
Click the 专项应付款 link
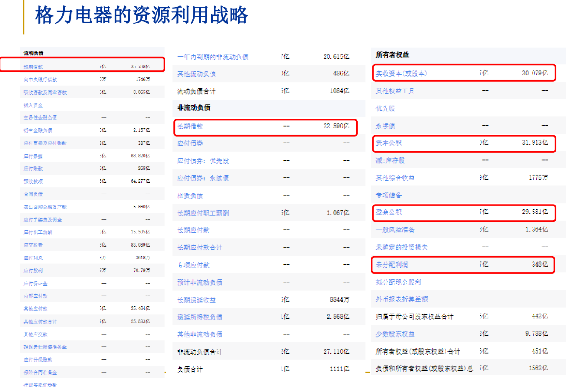pos(193,265)
